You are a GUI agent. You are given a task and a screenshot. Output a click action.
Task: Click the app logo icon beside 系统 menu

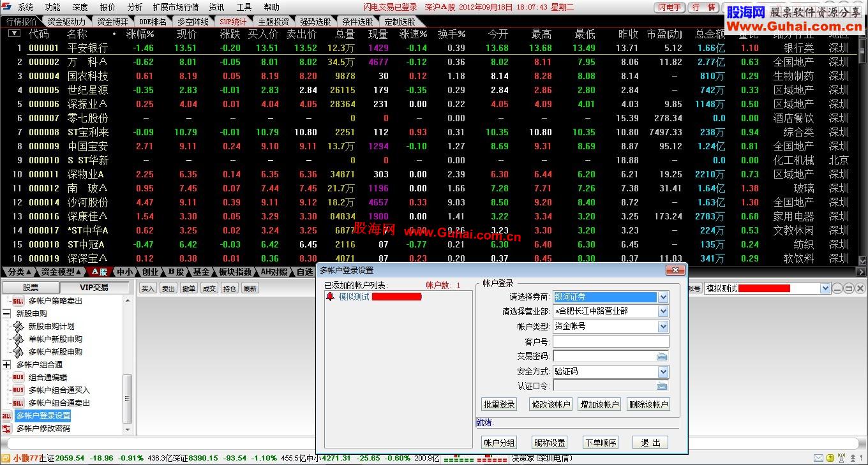[6, 7]
